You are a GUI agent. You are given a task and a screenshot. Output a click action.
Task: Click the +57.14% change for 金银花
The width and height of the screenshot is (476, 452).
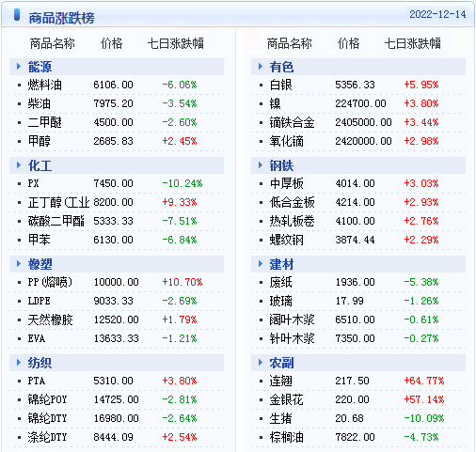pos(424,399)
